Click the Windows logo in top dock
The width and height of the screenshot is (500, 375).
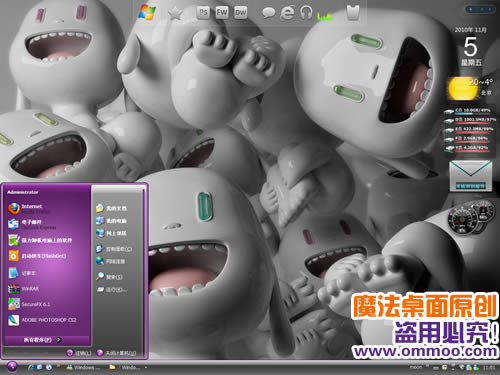pos(147,13)
